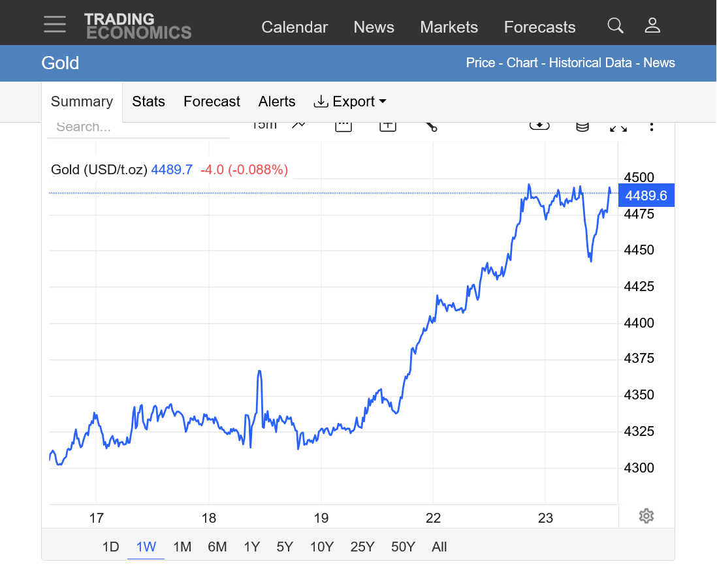Open the three-dot more options menu
717x588 pixels.
click(x=652, y=126)
